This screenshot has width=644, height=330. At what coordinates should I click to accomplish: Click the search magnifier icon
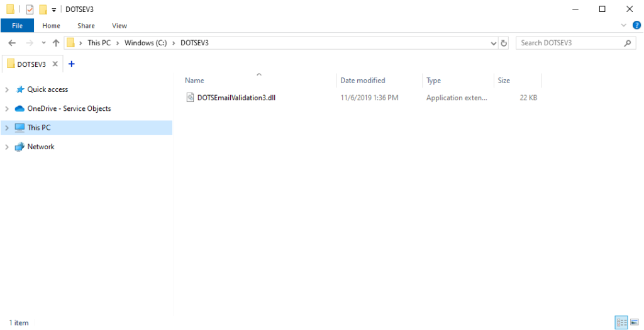(628, 43)
